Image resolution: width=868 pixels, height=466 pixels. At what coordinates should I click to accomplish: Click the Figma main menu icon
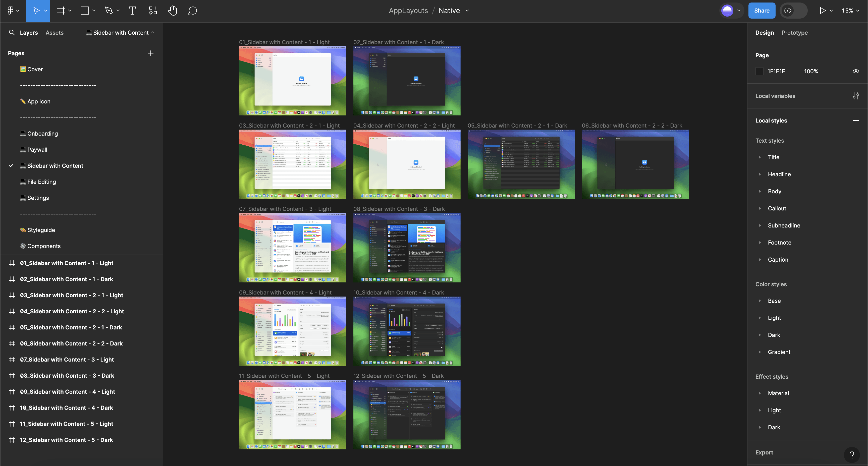click(11, 11)
